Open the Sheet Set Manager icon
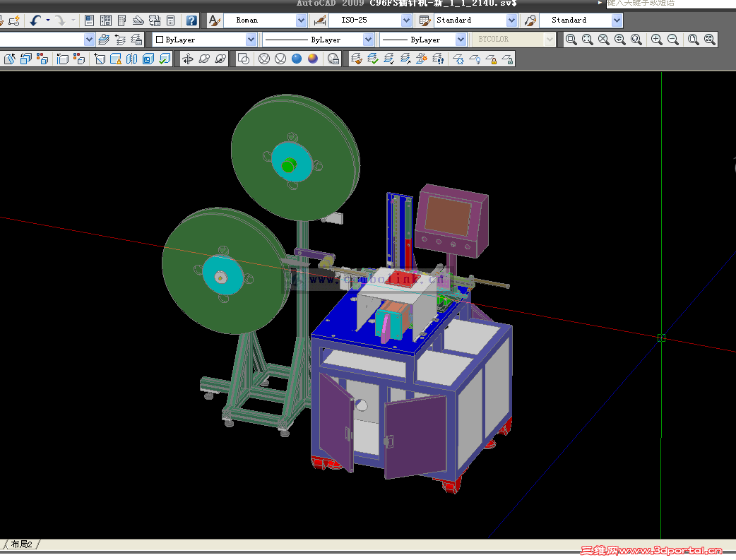 138,20
